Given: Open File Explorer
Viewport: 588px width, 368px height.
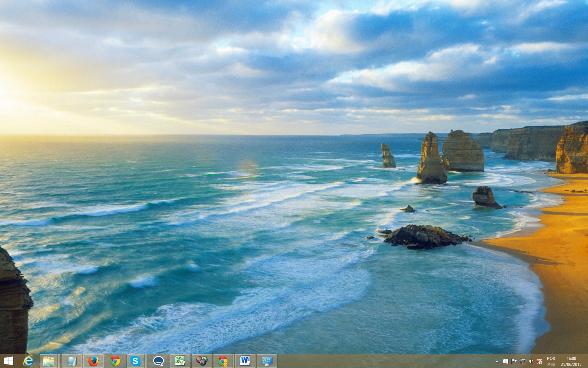Looking at the screenshot, I should click(49, 360).
